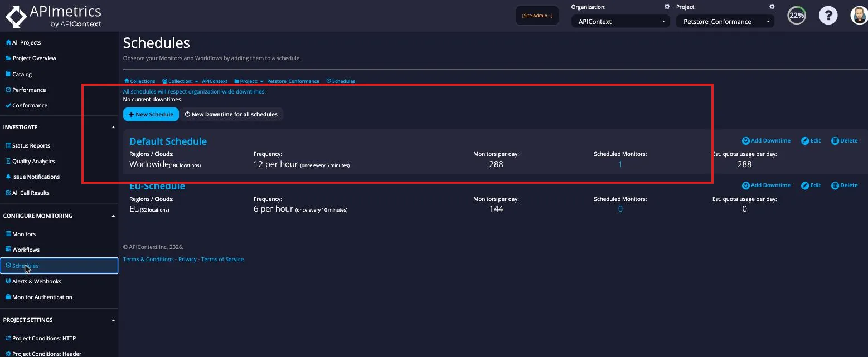Open Privacy footer link
The width and height of the screenshot is (868, 357).
point(187,259)
